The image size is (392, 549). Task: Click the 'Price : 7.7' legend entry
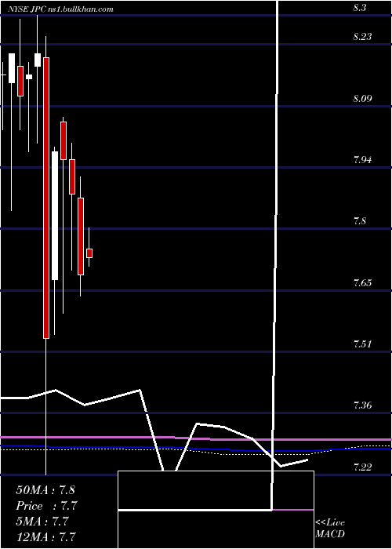[x=46, y=506]
